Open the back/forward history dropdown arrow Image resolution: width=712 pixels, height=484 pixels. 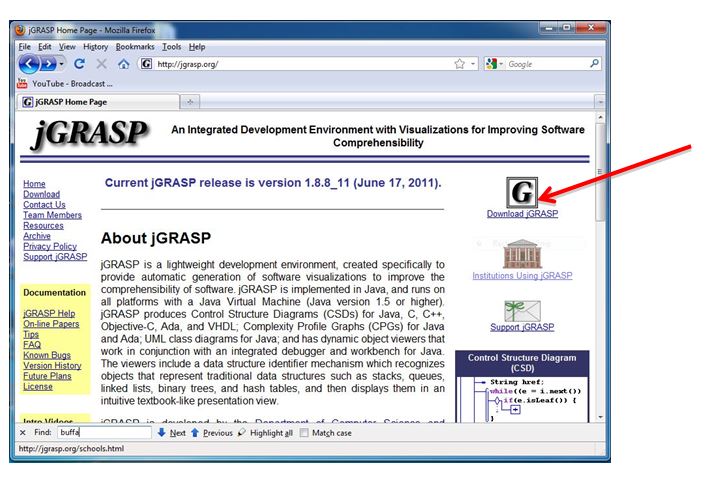point(61,64)
